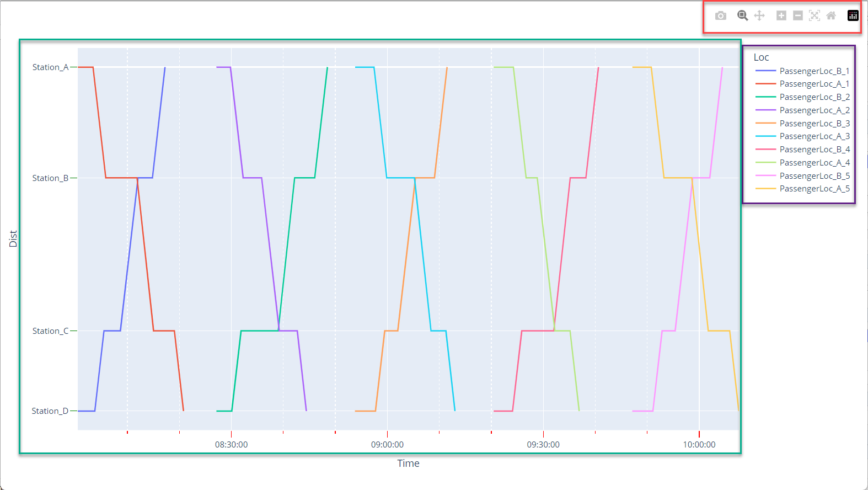The height and width of the screenshot is (490, 868).
Task: Toggle PassengerLoc_B_1 trace in legend
Action: (x=814, y=71)
